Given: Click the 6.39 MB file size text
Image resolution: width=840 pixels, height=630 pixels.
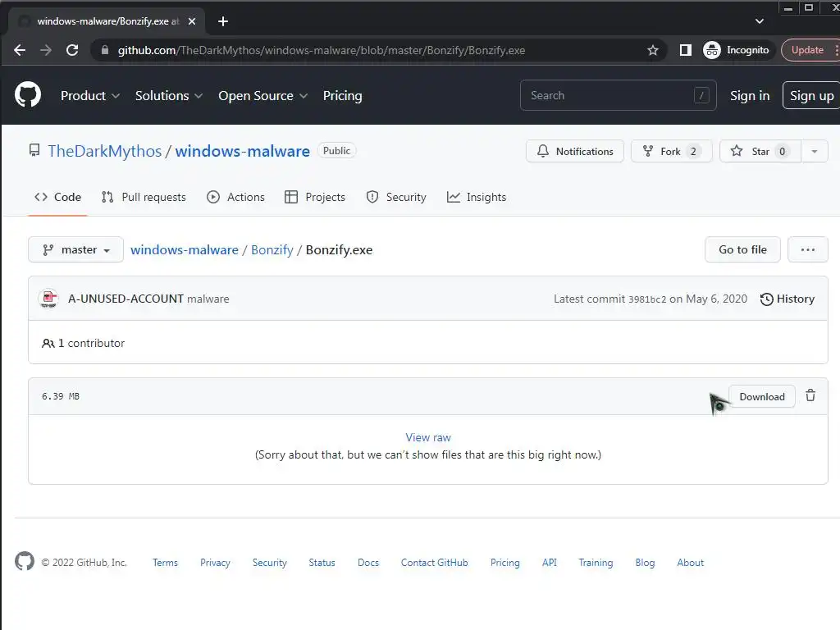Looking at the screenshot, I should click(61, 396).
